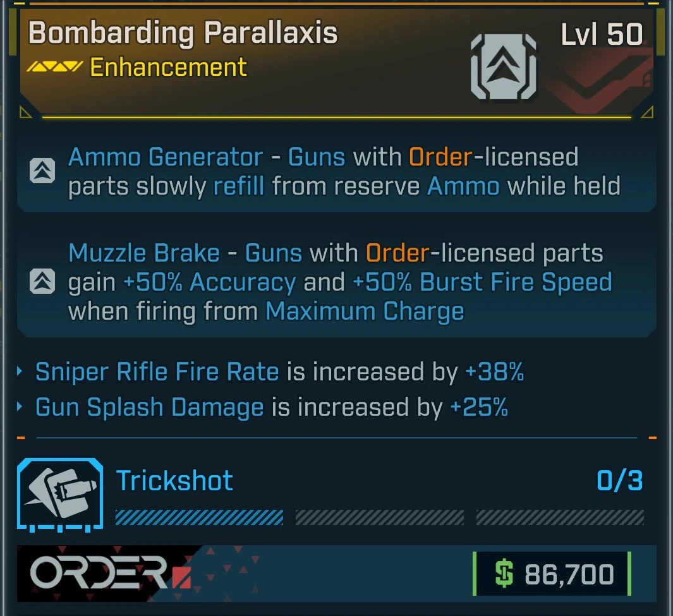Click the Muzzle Brake perk name
The width and height of the screenshot is (673, 616).
144,253
